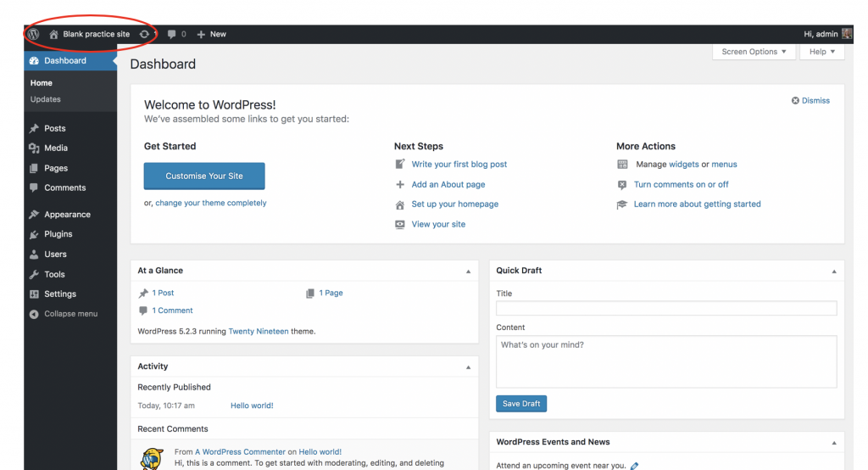The height and width of the screenshot is (470, 868).
Task: Click the Collapse menu arrow icon
Action: coord(34,314)
